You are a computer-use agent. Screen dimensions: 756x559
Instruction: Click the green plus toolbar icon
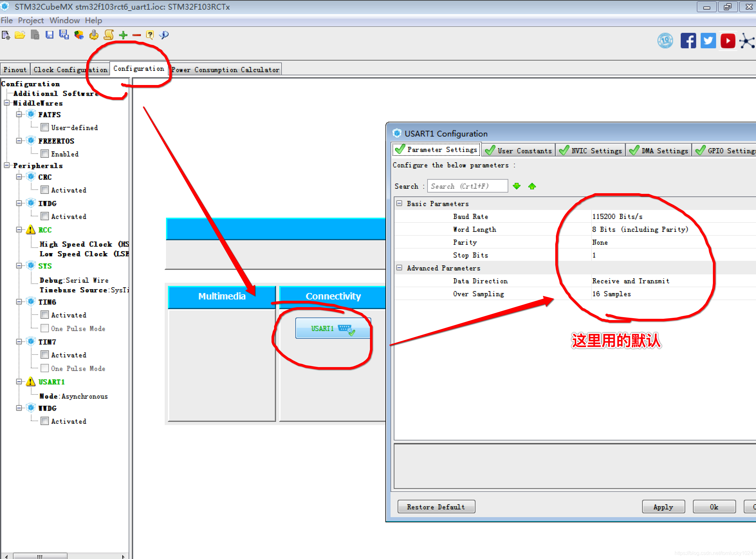click(124, 35)
